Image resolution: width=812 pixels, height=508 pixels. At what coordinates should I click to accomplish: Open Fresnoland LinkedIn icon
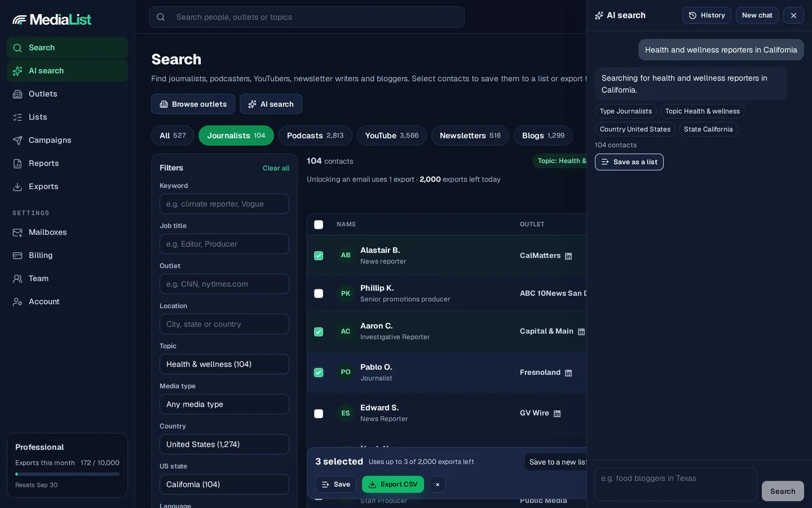coord(568,373)
